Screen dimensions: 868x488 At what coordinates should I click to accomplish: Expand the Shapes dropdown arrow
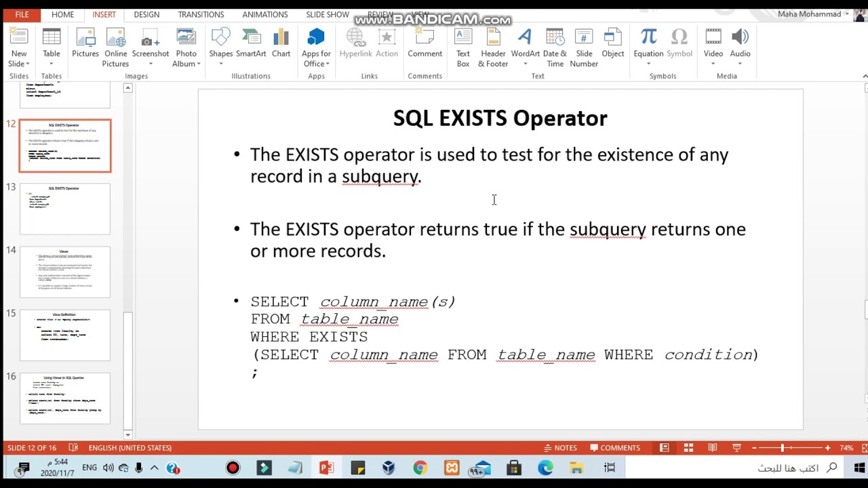220,64
